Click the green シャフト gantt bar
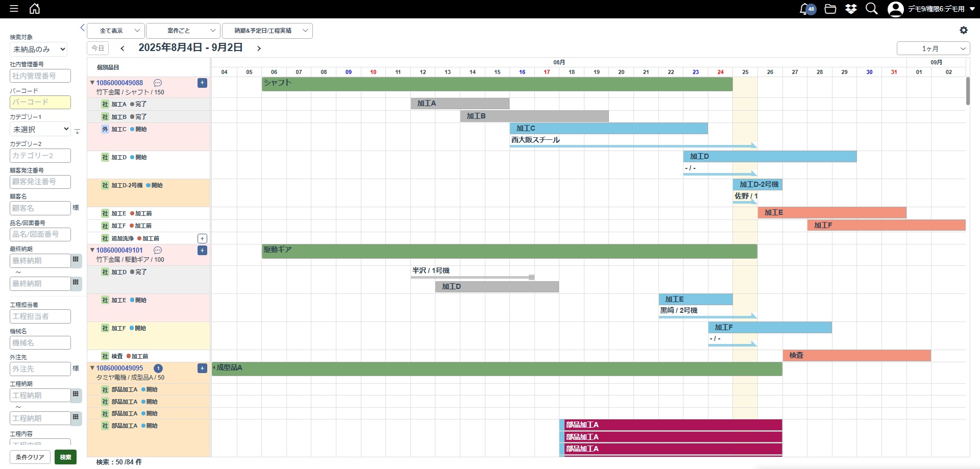Viewport: 980px width, 469px height. click(497, 84)
